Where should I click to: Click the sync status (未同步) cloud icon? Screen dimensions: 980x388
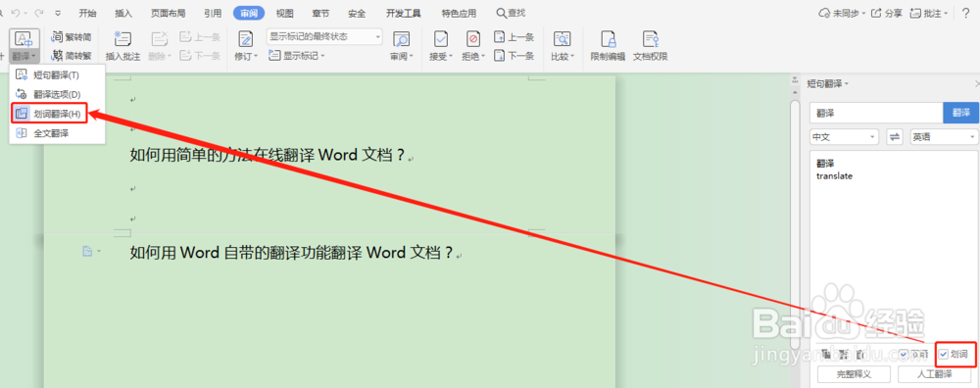point(824,13)
